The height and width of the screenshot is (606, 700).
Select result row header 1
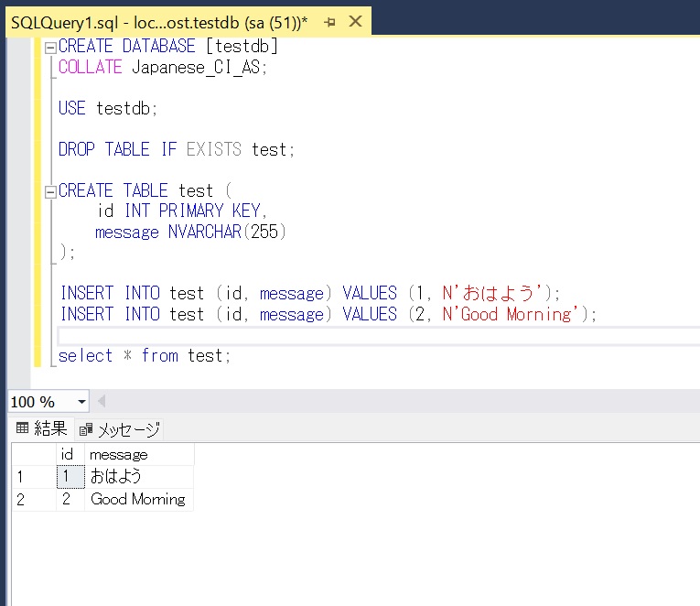coord(34,477)
